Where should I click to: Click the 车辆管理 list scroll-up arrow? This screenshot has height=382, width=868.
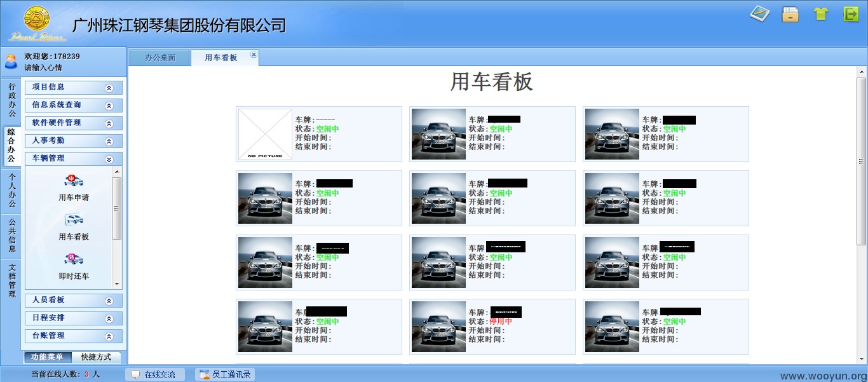tap(117, 172)
